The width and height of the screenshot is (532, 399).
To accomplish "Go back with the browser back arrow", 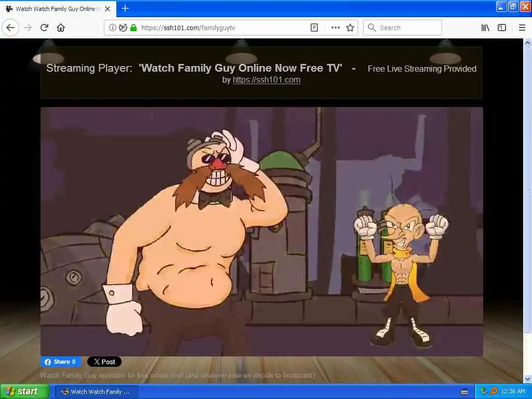I will pos(10,28).
